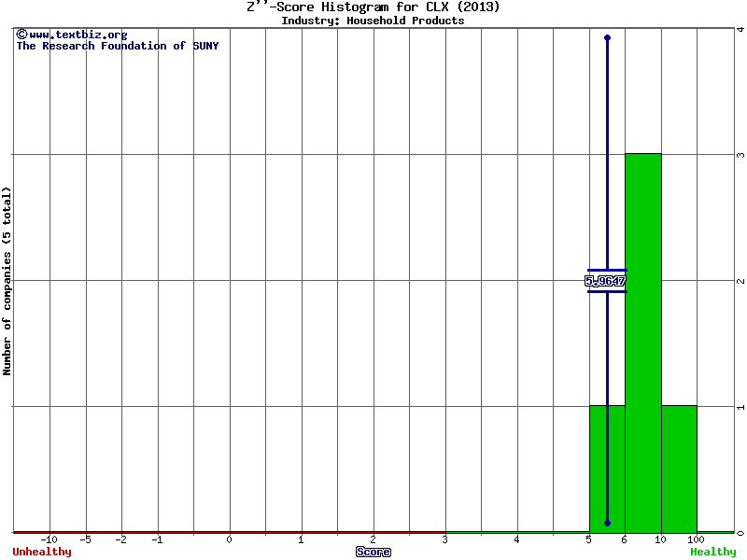Click the bottom dot of blue marker line
This screenshot has height=560, width=747.
[607, 524]
